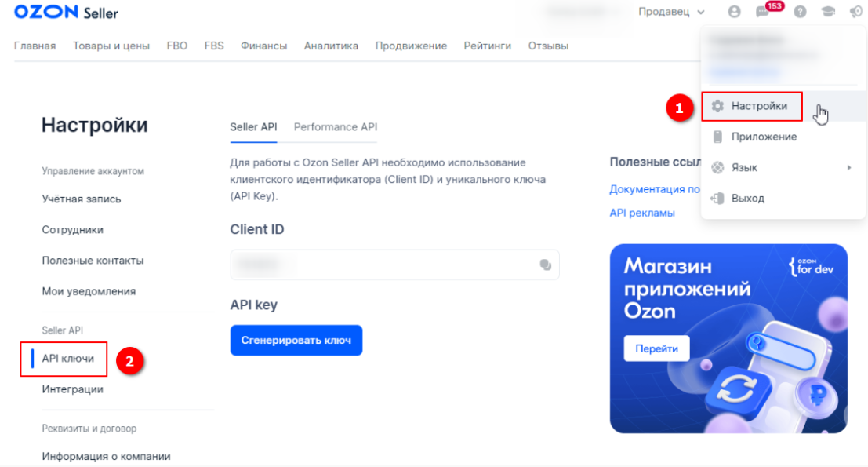
Task: Click the help question mark icon
Action: tap(800, 12)
